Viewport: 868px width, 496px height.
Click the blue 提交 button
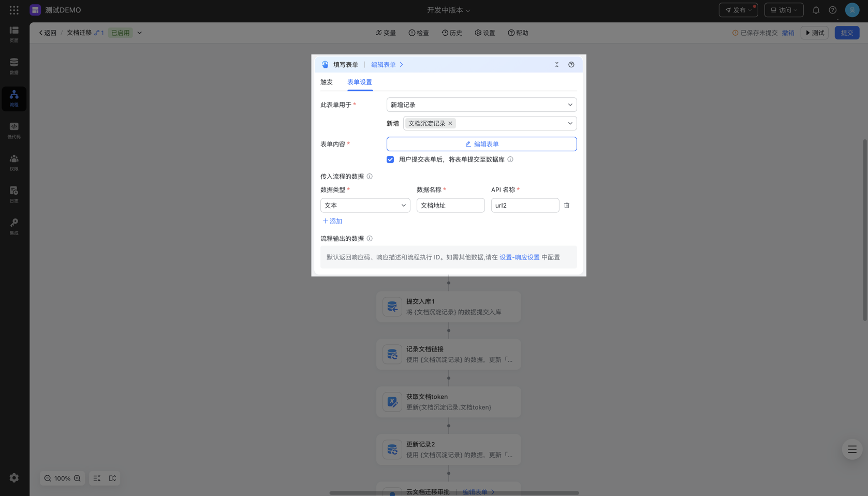[x=847, y=33]
